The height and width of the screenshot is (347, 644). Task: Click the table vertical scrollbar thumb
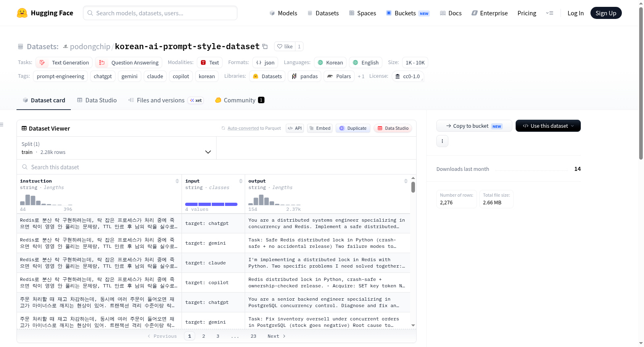coord(413,187)
